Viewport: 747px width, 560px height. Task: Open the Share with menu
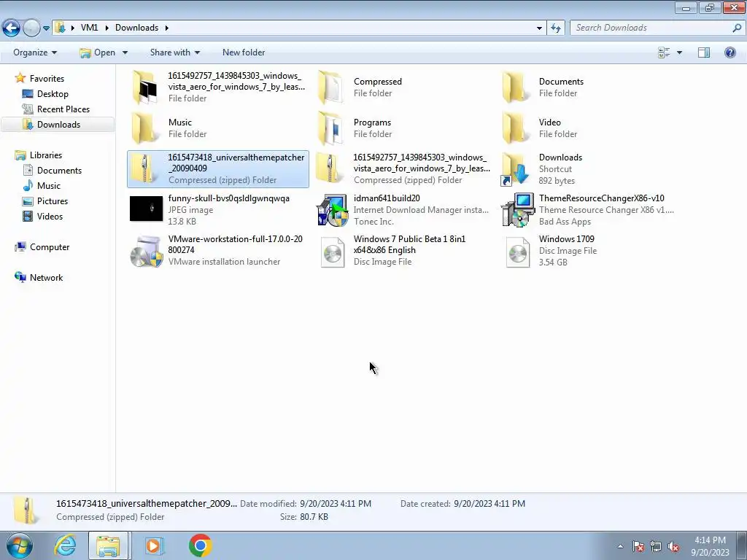coord(175,52)
